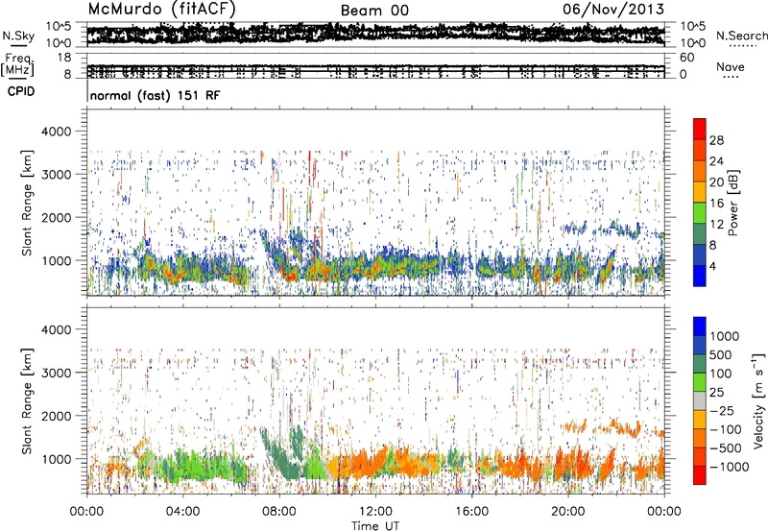Screen dimensions: 768x532
Task: Click the light green 12–16 dB colorbar segment
Action: pos(700,212)
